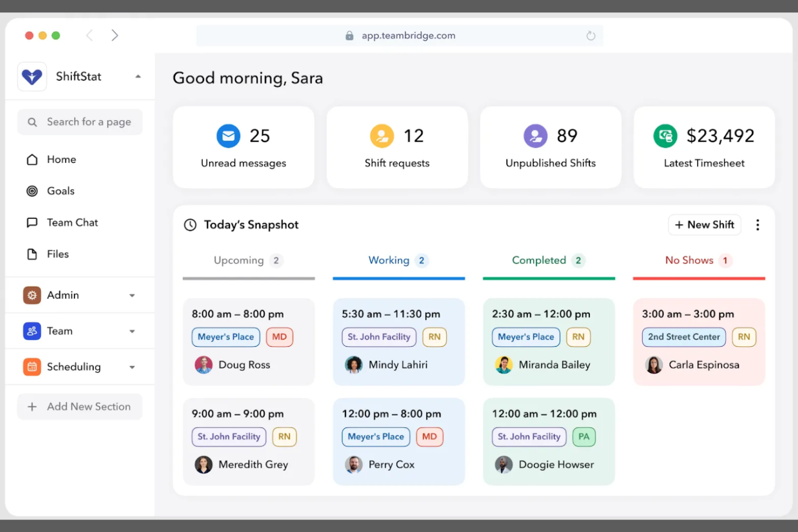Viewport: 798px width, 532px height.
Task: Open the Team Chat sidebar link
Action: [x=72, y=223]
